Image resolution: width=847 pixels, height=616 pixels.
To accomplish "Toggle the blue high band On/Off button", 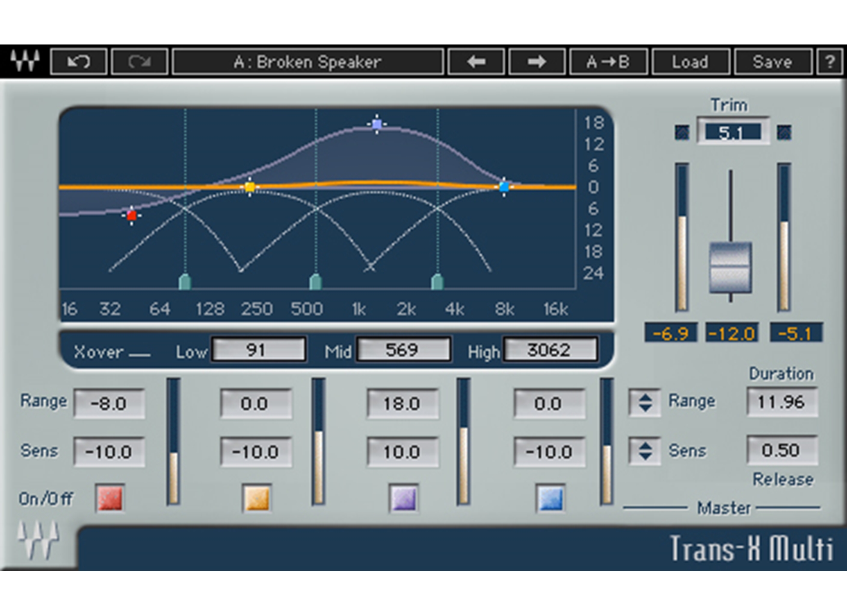I will [x=551, y=498].
